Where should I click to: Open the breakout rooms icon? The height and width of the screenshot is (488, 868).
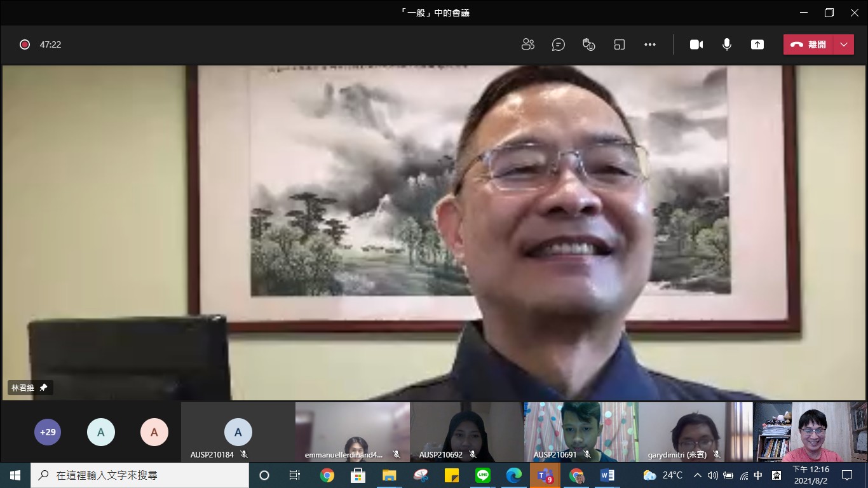620,44
